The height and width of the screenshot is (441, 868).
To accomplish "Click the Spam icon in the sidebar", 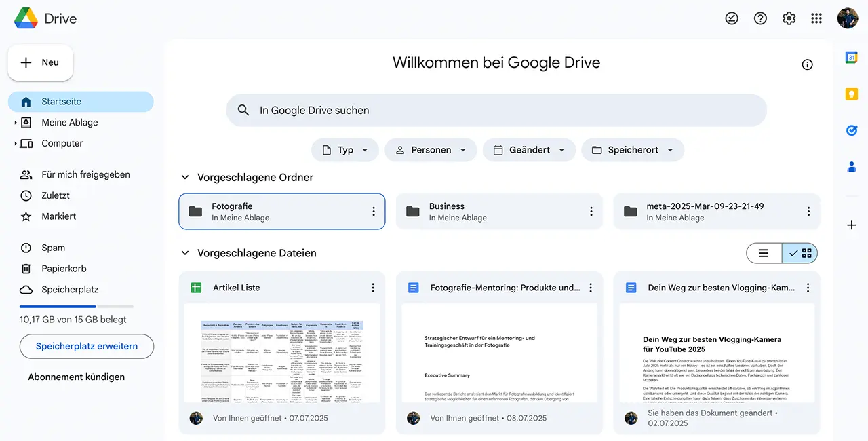I will (x=26, y=248).
